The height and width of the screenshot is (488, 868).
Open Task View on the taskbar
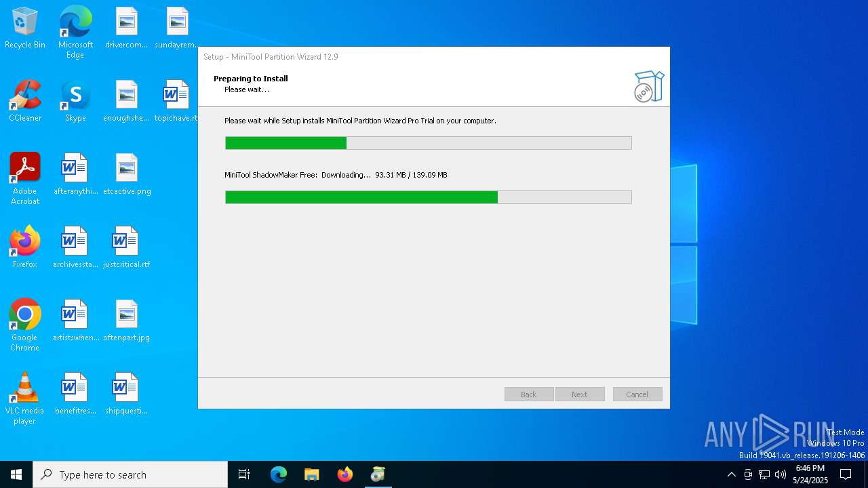(244, 474)
